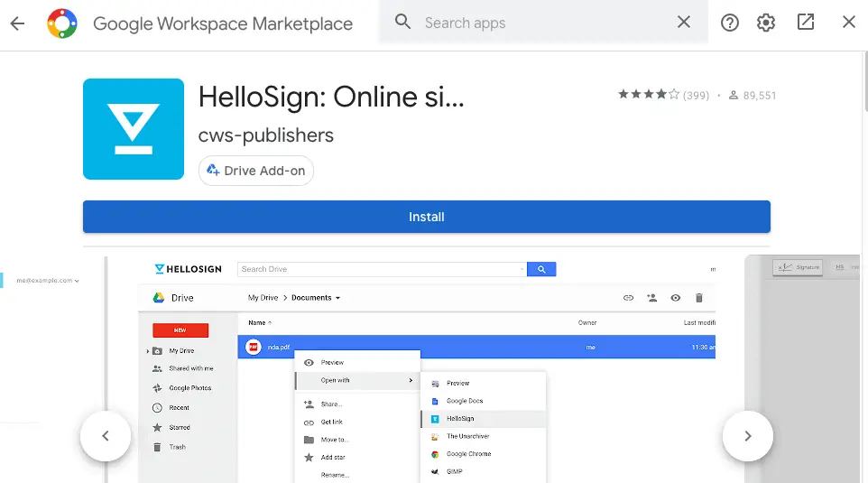Click the partially visible next screenshot

click(801, 369)
